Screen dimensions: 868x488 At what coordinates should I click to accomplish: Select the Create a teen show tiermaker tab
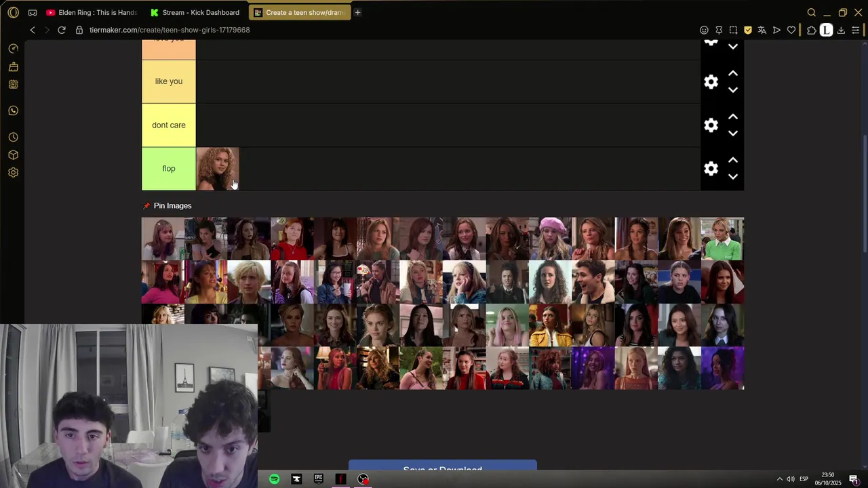click(x=300, y=12)
